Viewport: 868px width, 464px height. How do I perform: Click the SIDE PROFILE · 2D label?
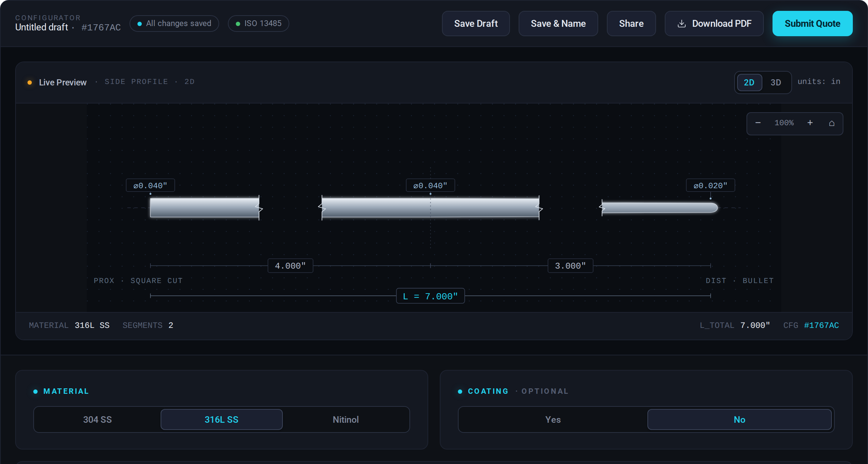150,82
